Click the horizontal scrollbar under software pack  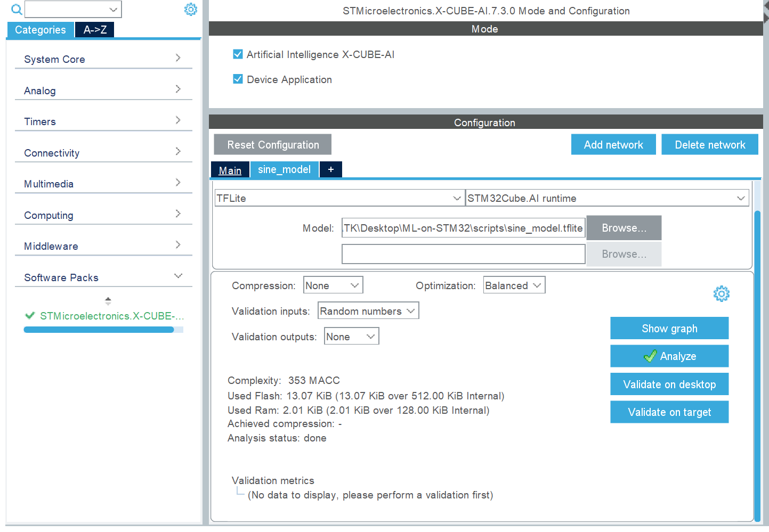tap(99, 330)
